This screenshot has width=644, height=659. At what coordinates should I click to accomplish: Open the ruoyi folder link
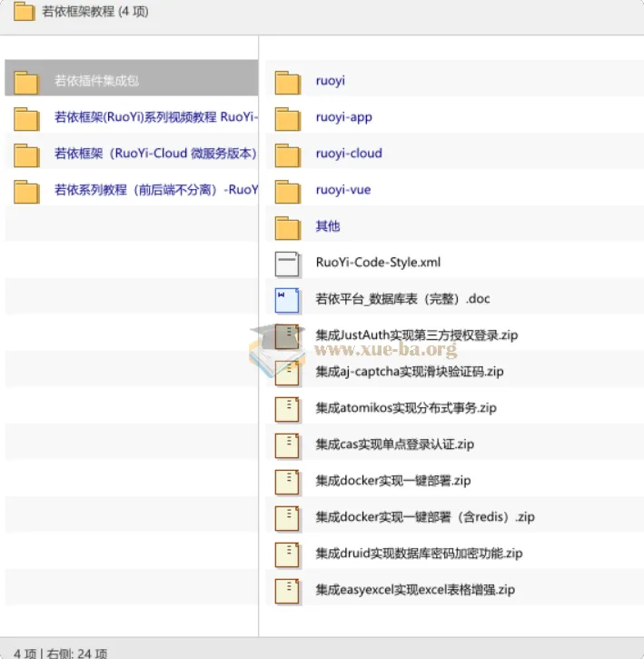331,81
